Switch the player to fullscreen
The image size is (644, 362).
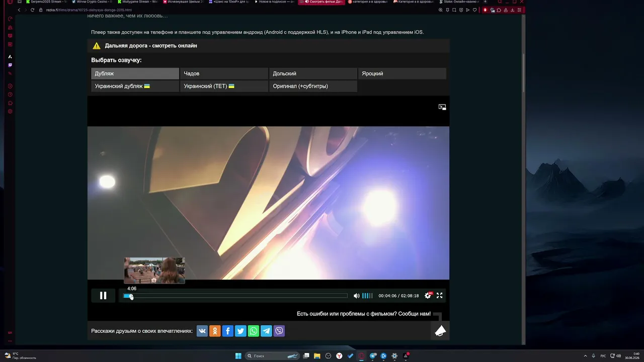point(439,296)
